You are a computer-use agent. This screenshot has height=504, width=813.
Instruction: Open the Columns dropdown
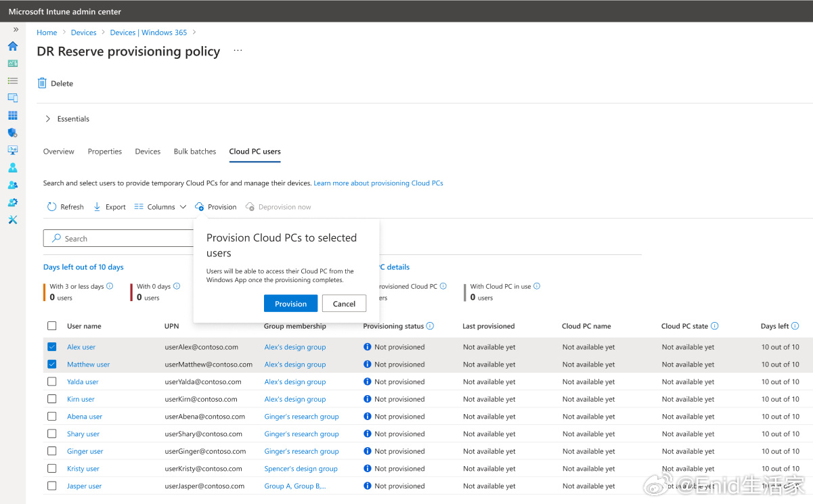160,207
